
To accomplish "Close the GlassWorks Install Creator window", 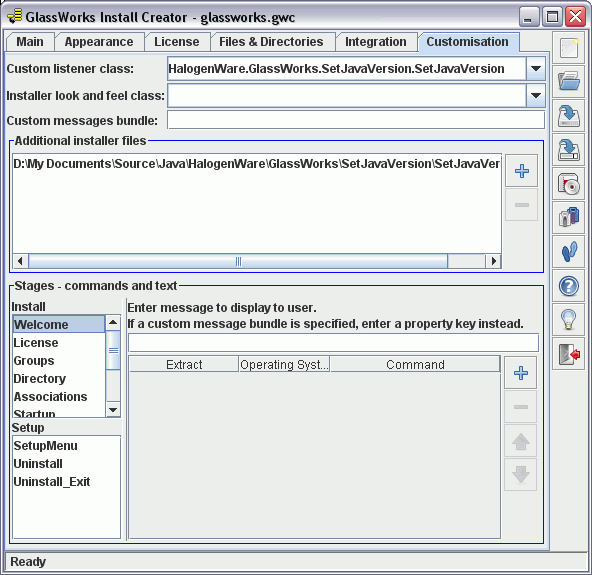I will 575,17.
